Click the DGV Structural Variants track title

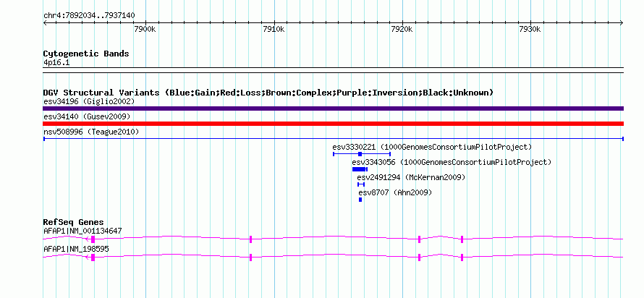tap(268, 93)
